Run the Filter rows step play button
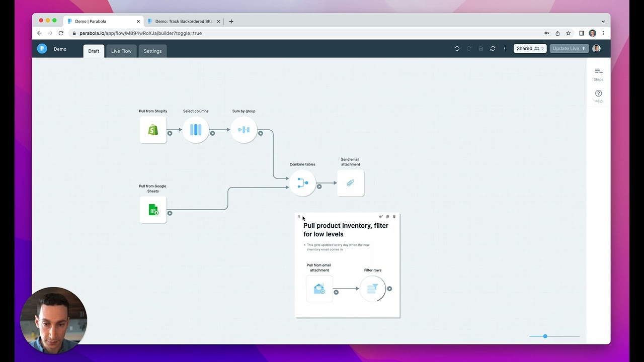Image resolution: width=644 pixels, height=362 pixels. pos(389,289)
